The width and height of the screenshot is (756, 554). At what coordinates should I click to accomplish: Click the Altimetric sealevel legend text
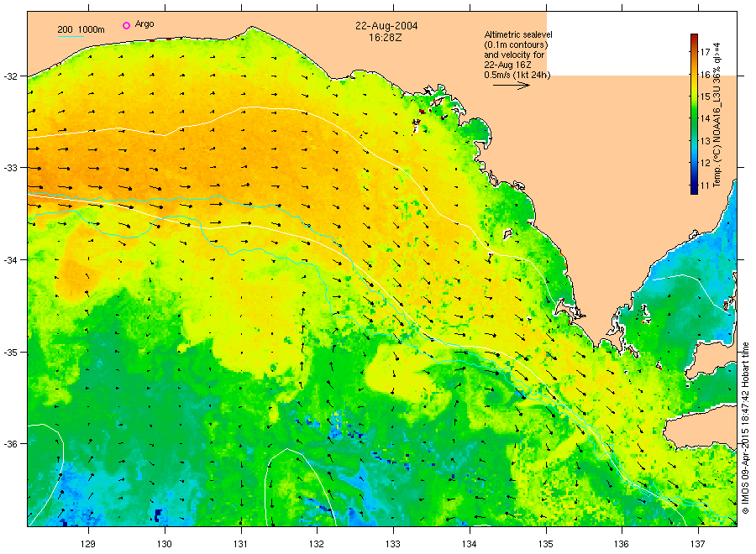517,55
